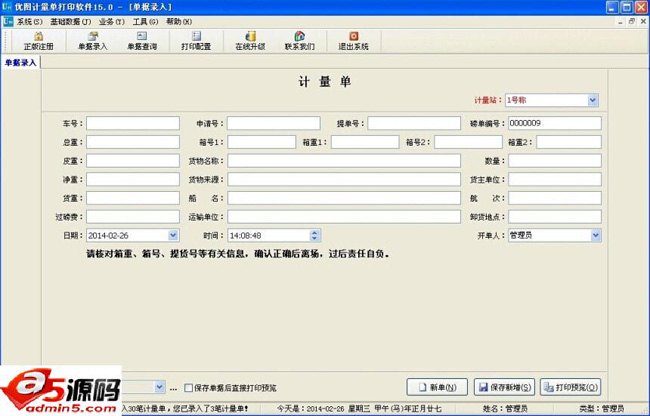Expand the 计量站 dropdown
Image resolution: width=650 pixels, height=416 pixels.
[x=592, y=100]
